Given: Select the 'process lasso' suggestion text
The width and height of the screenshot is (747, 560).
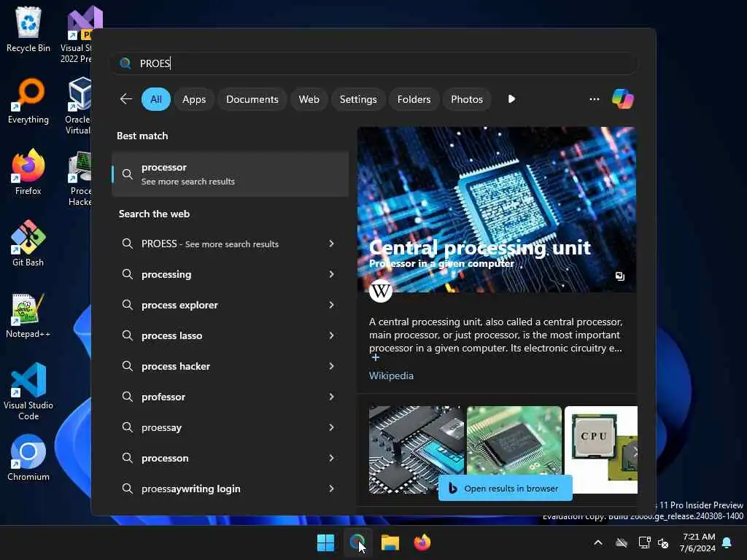Looking at the screenshot, I should [172, 335].
